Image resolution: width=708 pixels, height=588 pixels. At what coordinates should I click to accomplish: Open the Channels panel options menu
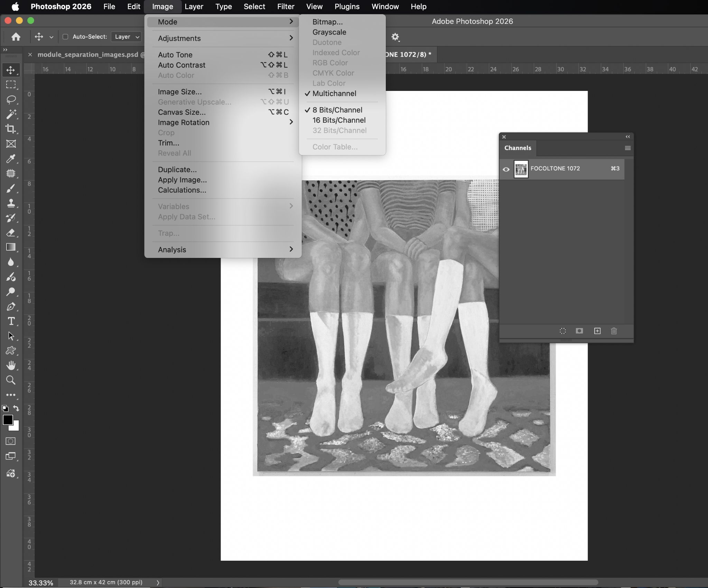tap(628, 148)
